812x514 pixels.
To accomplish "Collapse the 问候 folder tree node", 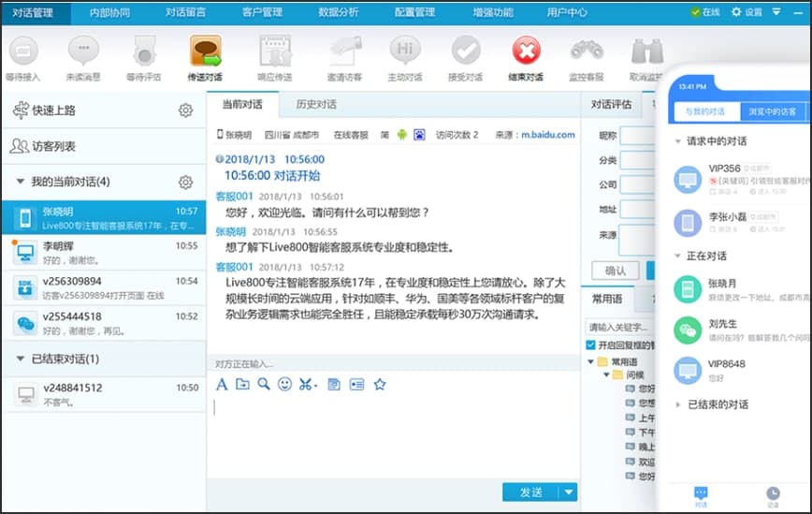I will [606, 374].
